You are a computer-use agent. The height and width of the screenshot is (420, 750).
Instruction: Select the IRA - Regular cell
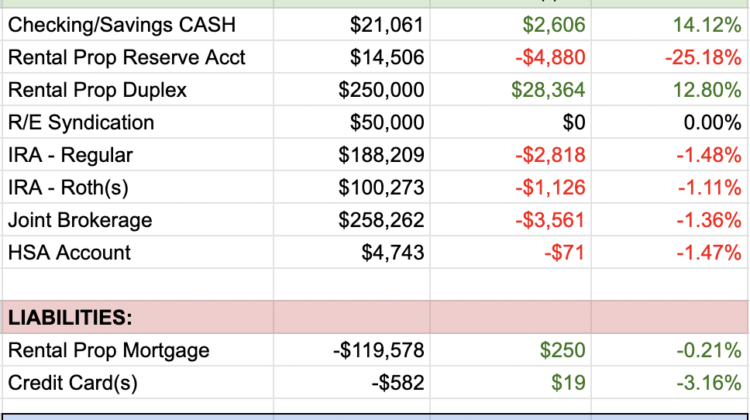click(x=70, y=155)
